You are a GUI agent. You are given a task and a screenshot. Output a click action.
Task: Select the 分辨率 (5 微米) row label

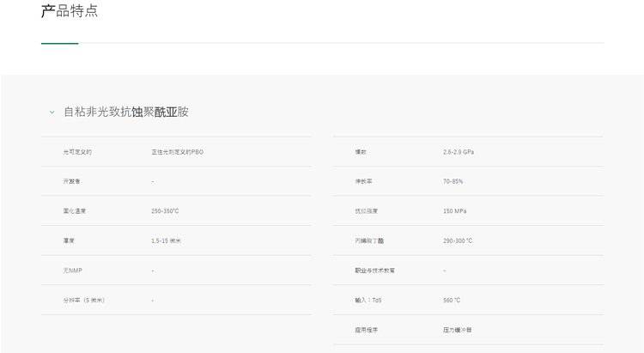click(83, 300)
